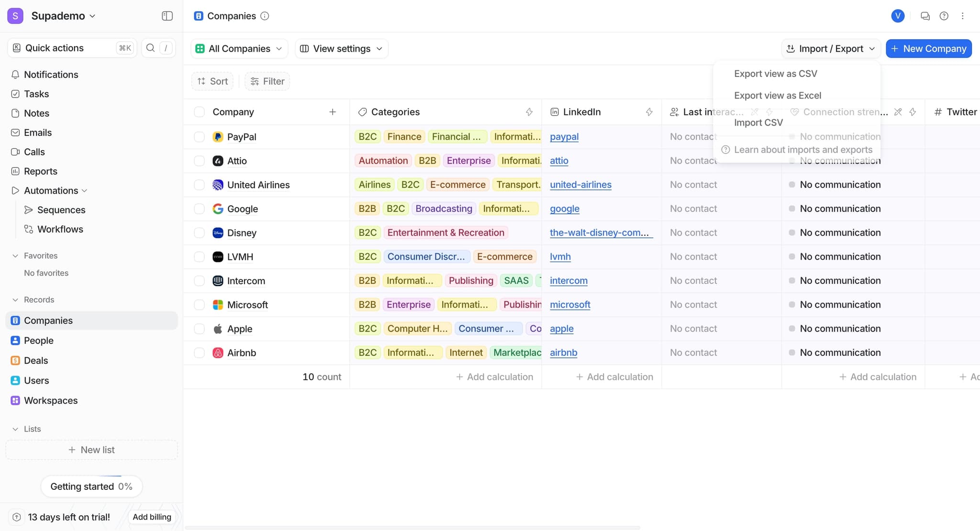Open Notifications in the sidebar
Image resolution: width=980 pixels, height=531 pixels.
[51, 75]
